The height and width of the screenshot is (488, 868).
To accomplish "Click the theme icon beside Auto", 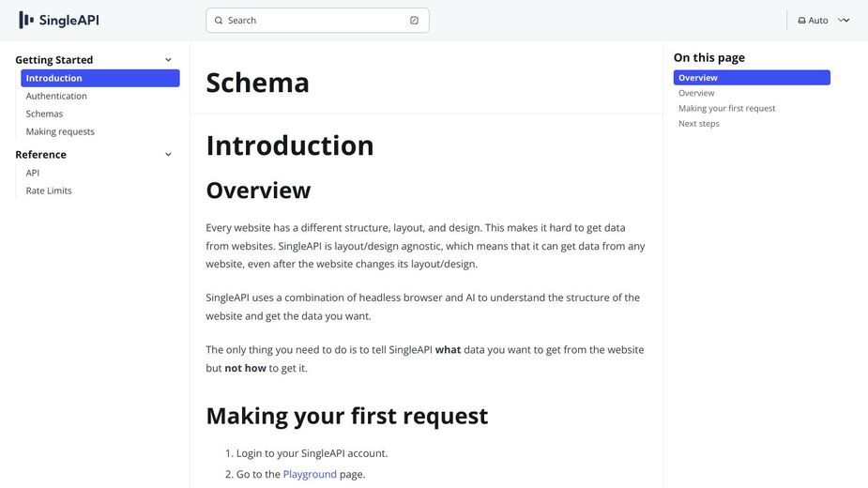I will click(x=801, y=21).
